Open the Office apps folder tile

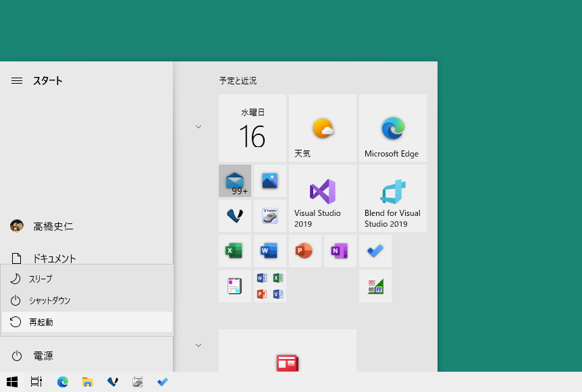(270, 286)
